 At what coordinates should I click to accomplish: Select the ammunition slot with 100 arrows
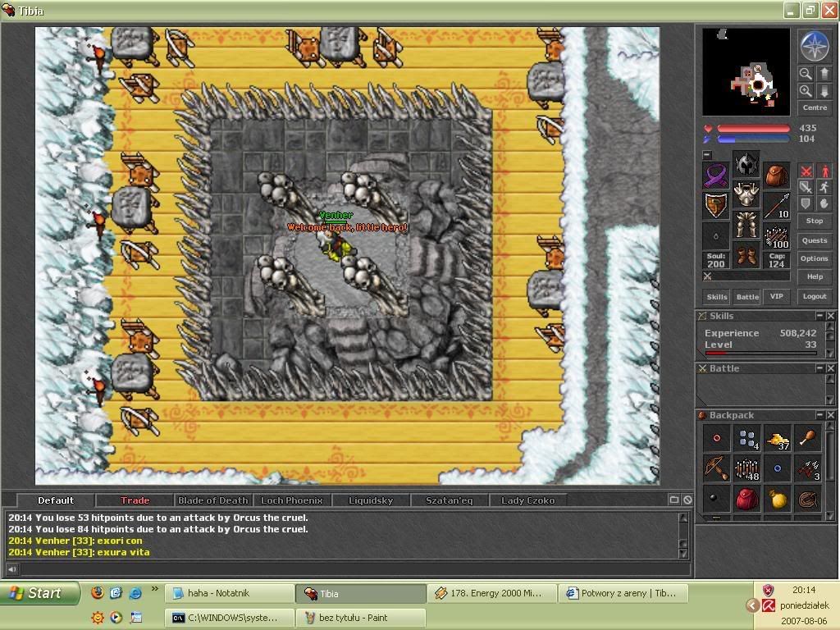(776, 235)
